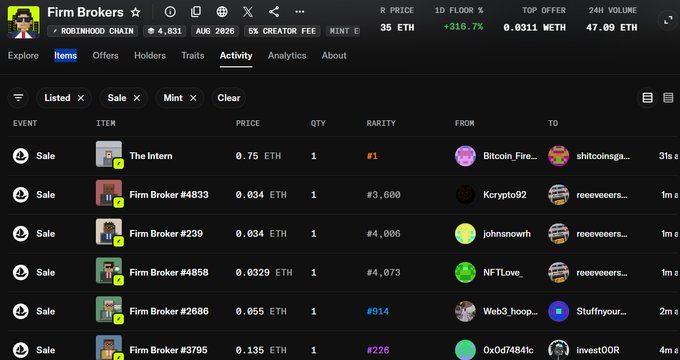680x360 pixels.
Task: Switch to the compact list view icon
Action: tap(668, 98)
